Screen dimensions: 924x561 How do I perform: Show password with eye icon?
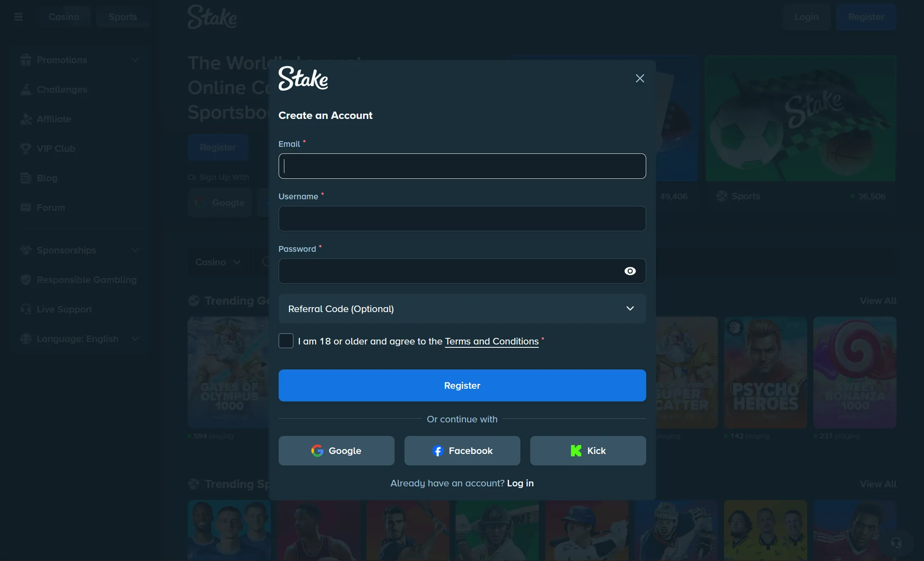click(x=630, y=271)
